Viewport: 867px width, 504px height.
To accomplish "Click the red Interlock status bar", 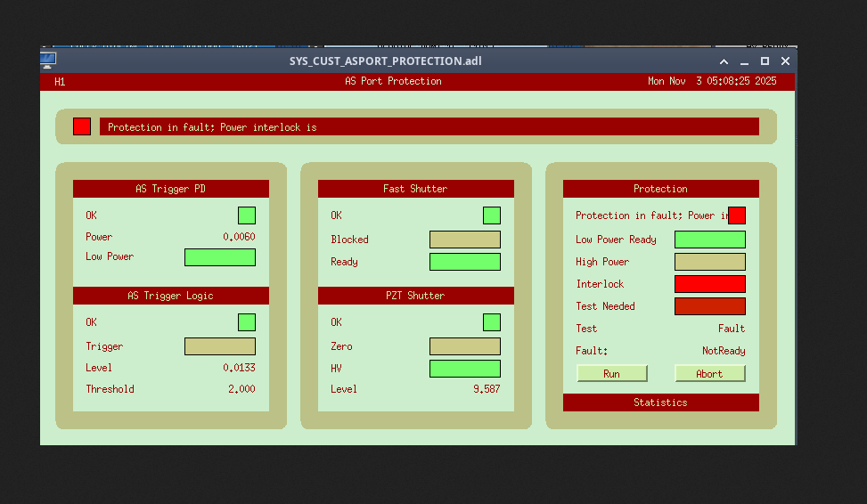I will coord(709,284).
